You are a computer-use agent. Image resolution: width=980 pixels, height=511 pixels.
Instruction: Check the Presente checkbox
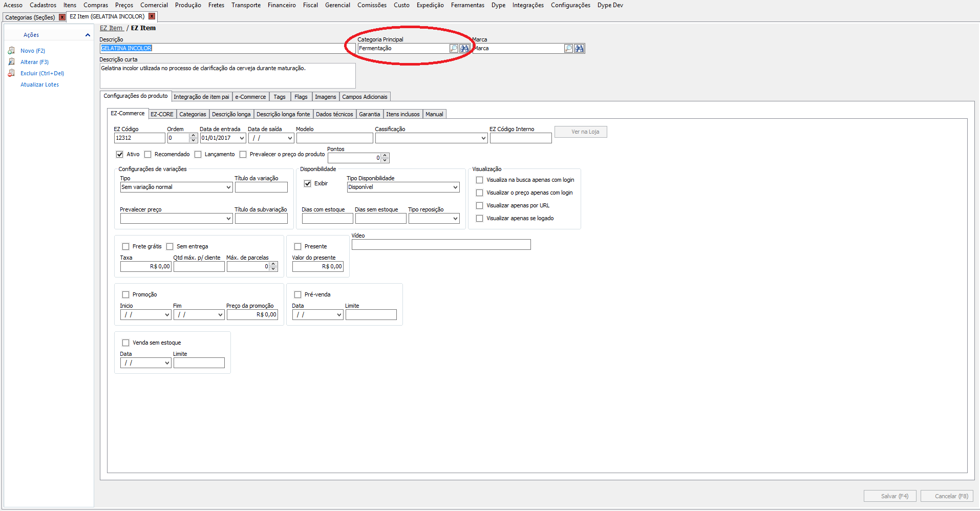(298, 246)
